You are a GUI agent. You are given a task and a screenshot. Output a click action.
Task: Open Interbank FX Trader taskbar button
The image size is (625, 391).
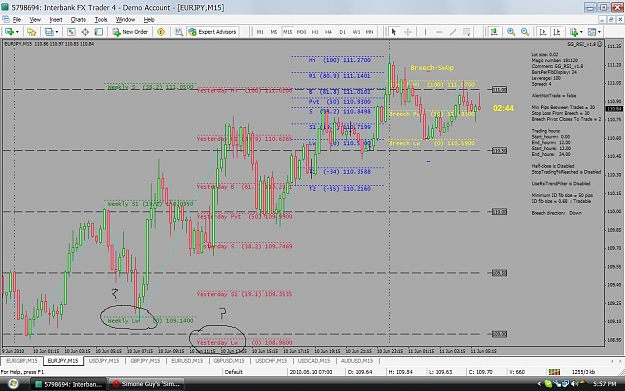(x=69, y=384)
